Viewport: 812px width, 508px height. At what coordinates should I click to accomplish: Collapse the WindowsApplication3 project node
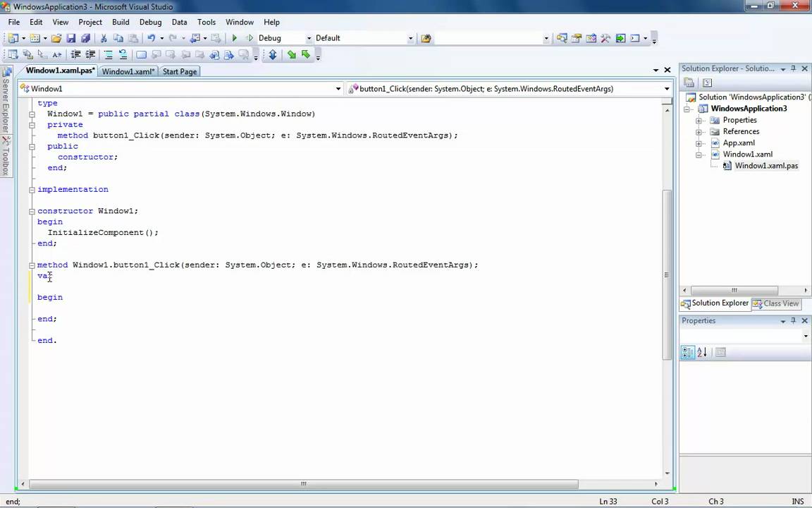(687, 109)
